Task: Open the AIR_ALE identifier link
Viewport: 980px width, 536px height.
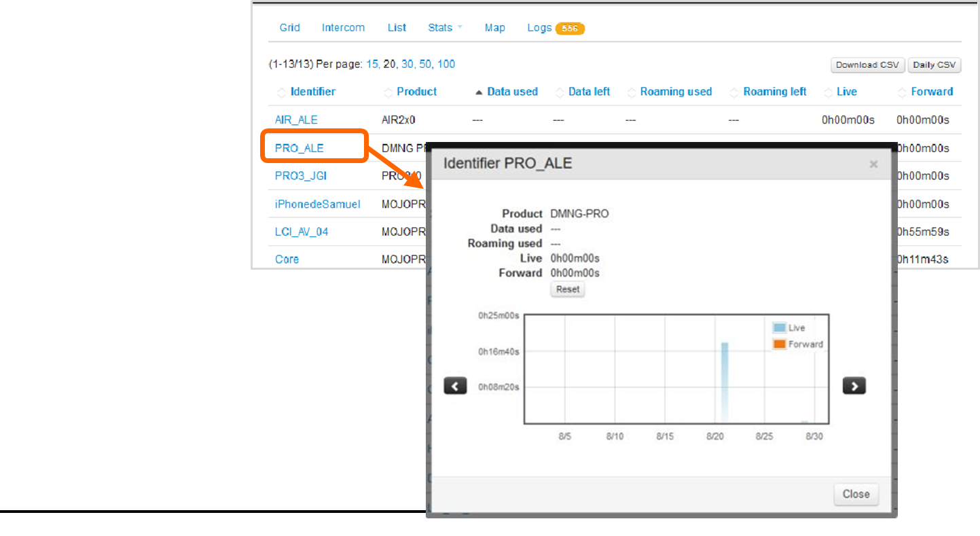Action: pyautogui.click(x=296, y=120)
